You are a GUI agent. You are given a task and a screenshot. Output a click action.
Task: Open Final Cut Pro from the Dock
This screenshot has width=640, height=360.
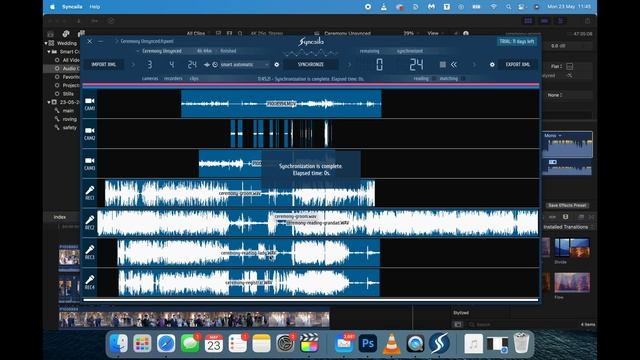coord(309,343)
